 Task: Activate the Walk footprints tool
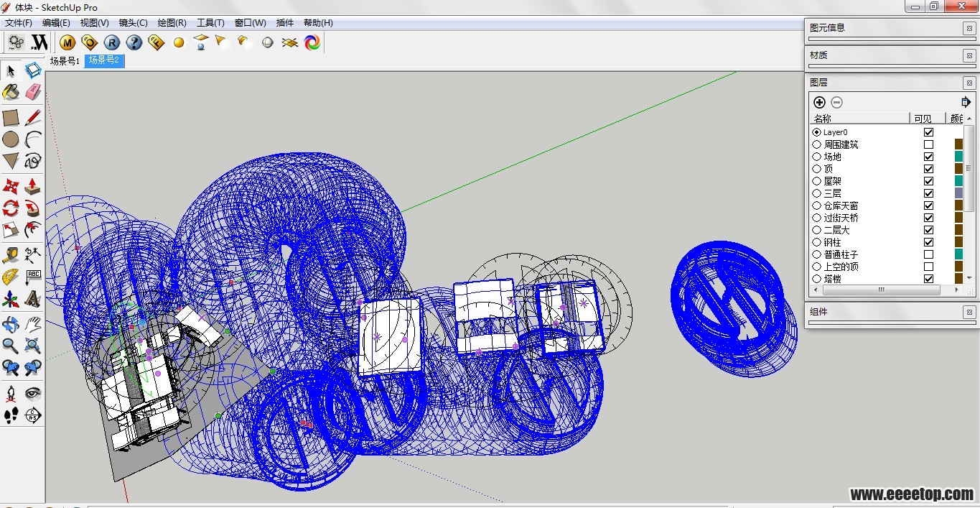[11, 415]
